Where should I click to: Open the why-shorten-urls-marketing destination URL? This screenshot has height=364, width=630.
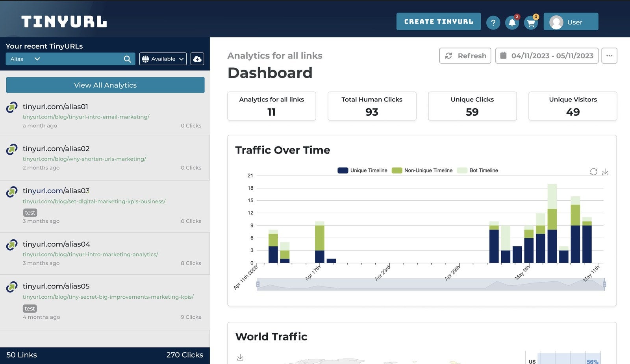[84, 159]
